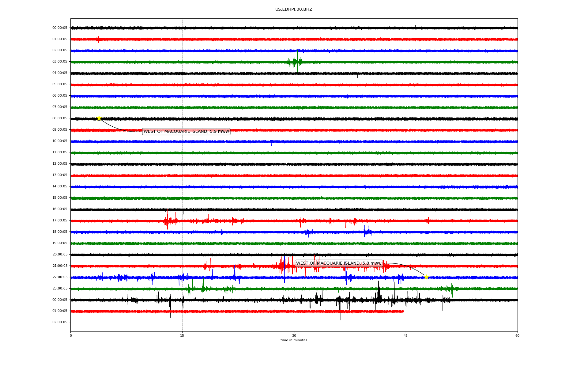Click the 5.8 mww Macquarie Island annotation
The height and width of the screenshot is (368, 588).
(x=339, y=263)
